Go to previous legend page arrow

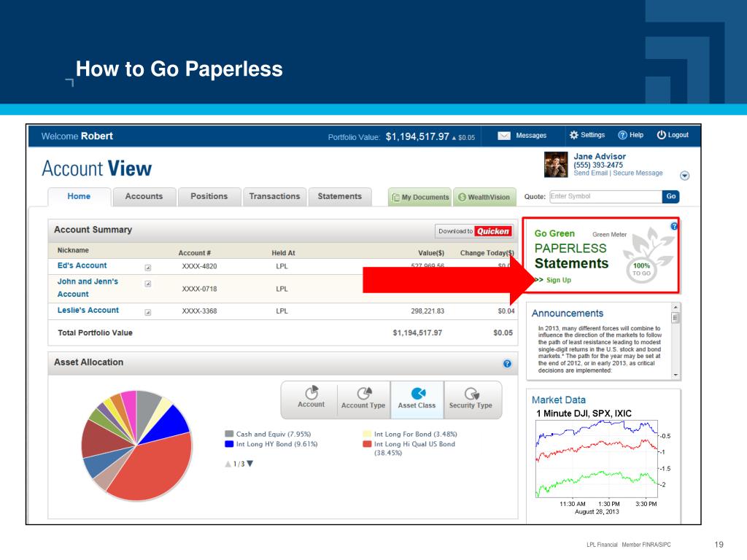pyautogui.click(x=228, y=464)
